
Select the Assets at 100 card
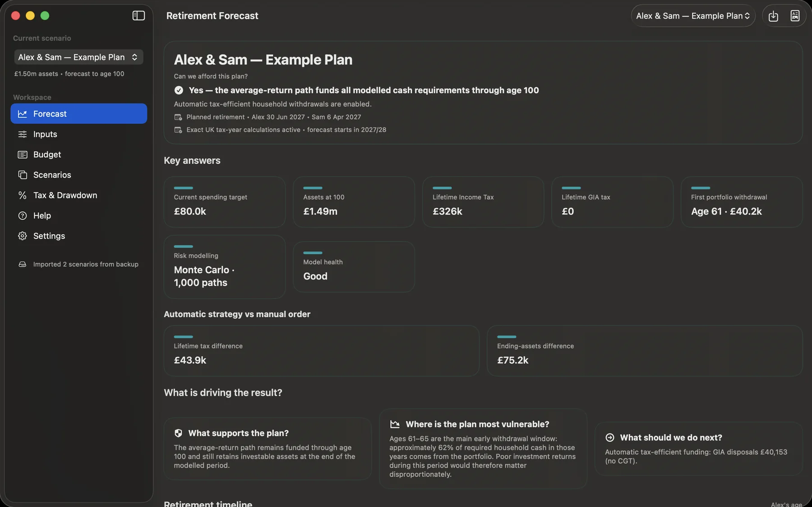pos(354,202)
